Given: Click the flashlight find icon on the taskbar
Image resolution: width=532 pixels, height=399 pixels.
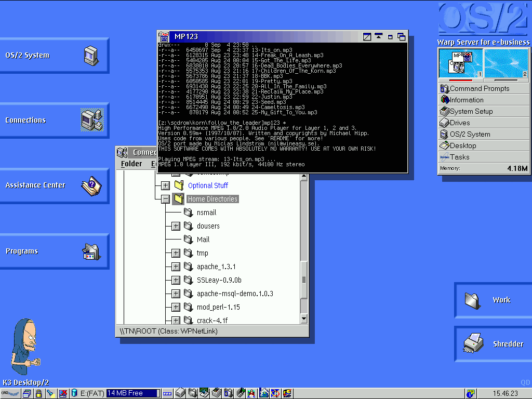Looking at the screenshot, I should pos(50,394).
